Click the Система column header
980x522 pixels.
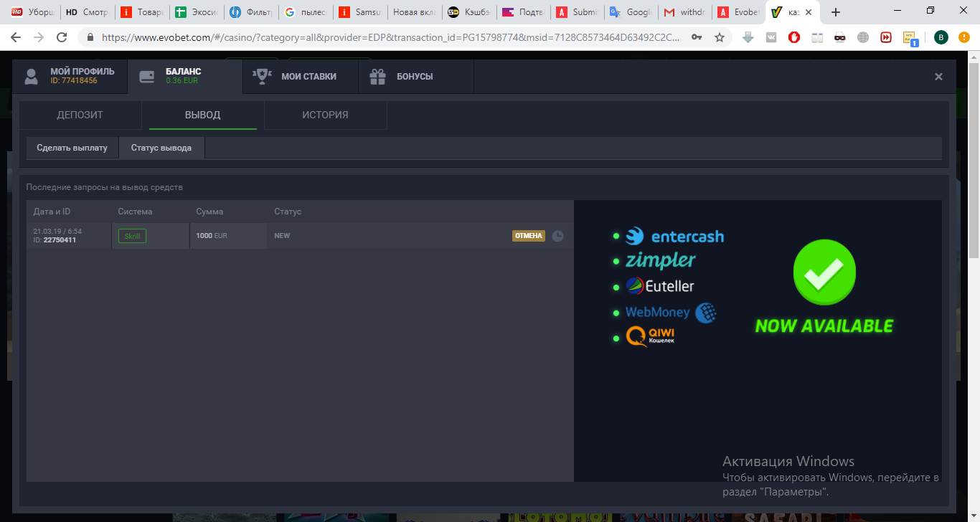(135, 212)
